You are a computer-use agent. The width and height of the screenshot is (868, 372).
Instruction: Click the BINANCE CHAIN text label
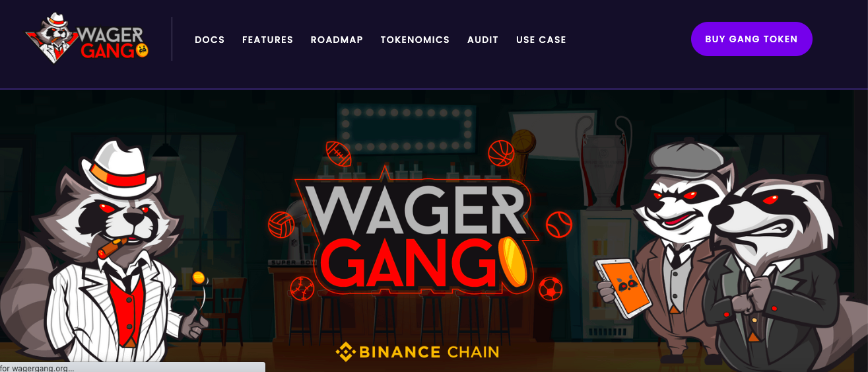point(429,352)
